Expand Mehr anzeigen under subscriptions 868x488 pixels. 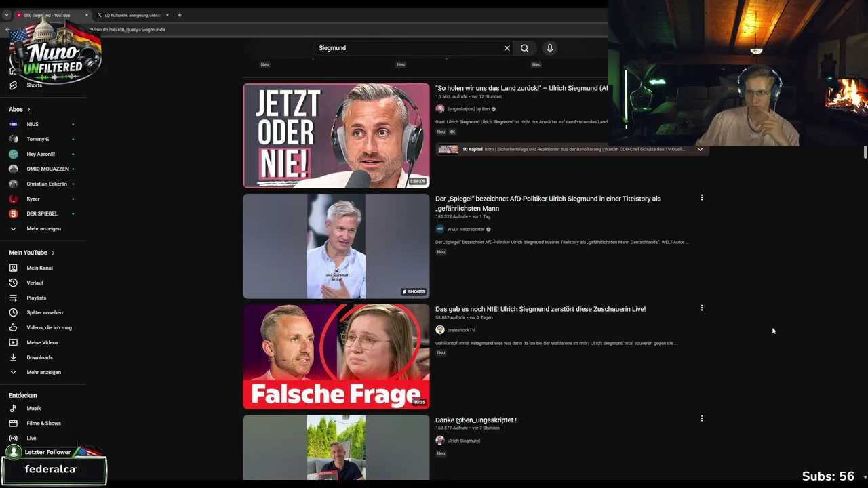click(x=43, y=228)
